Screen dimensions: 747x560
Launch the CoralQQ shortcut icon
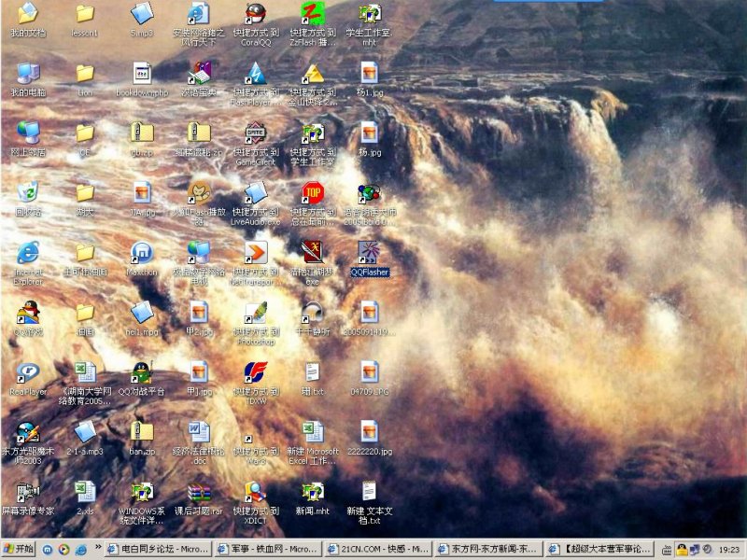tap(255, 14)
